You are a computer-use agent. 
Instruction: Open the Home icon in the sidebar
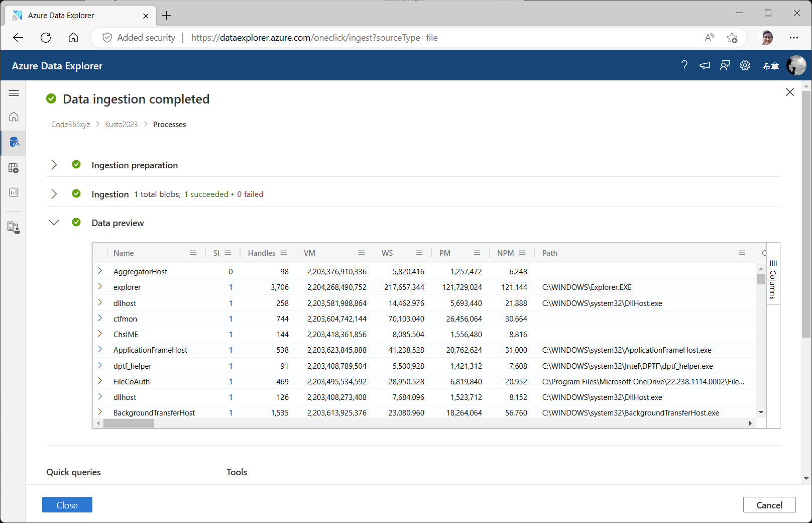tap(14, 117)
